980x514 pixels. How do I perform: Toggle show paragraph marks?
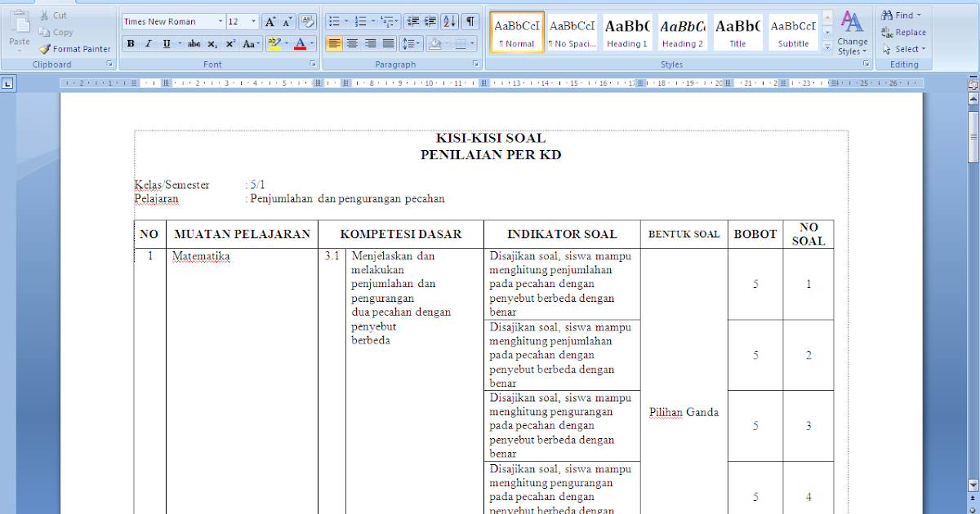click(471, 22)
